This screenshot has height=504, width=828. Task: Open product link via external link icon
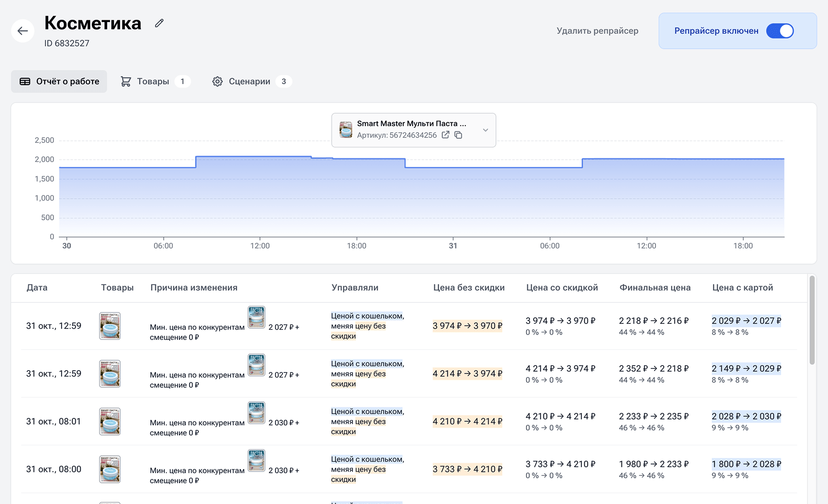(x=445, y=135)
